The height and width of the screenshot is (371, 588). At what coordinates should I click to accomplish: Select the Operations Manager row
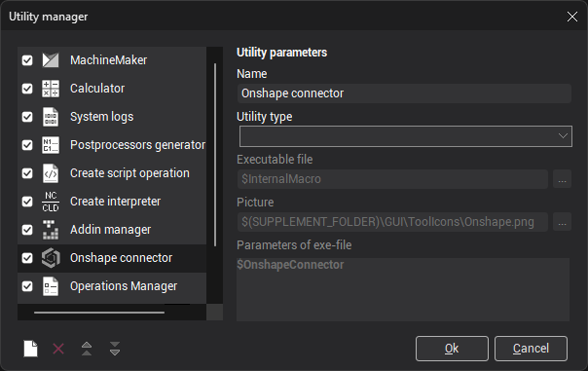point(112,286)
